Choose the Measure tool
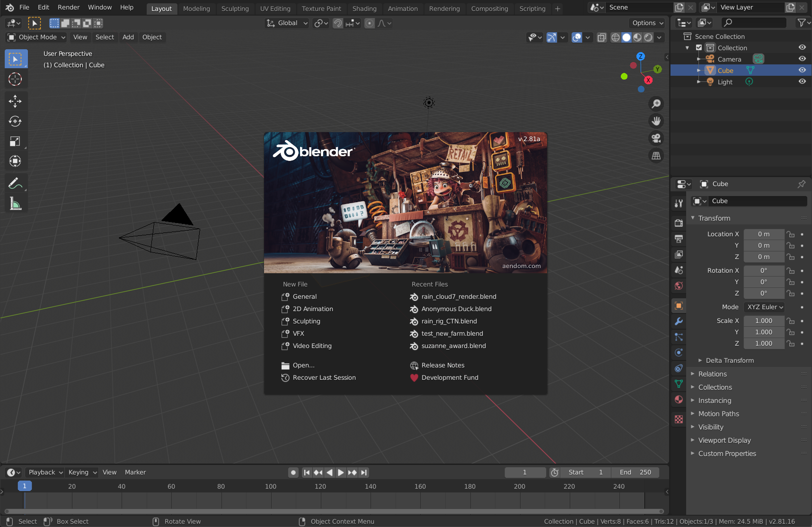The width and height of the screenshot is (812, 527). [15, 204]
